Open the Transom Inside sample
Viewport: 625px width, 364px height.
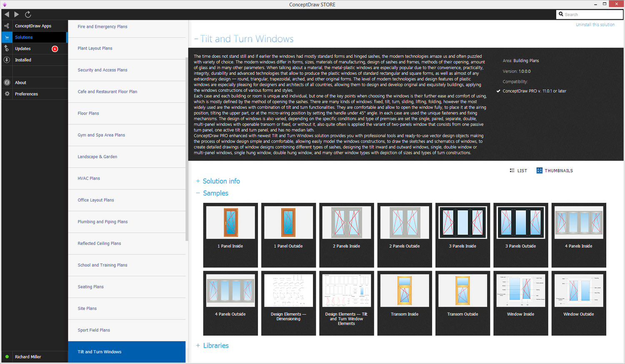[x=405, y=303]
